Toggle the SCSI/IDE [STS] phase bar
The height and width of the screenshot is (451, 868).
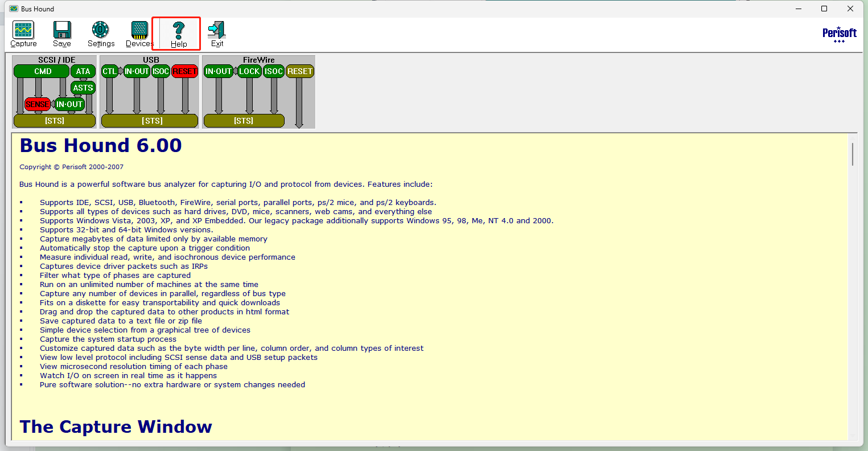55,121
